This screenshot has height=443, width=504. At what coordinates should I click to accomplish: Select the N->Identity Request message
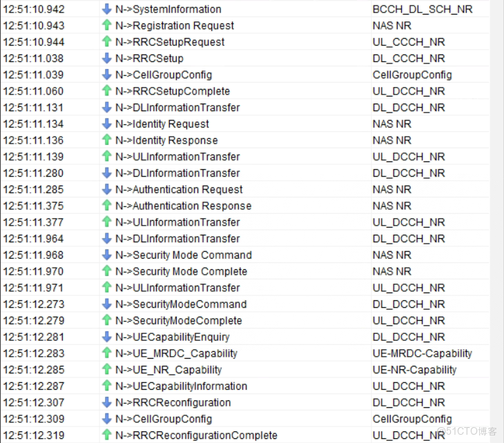point(162,124)
